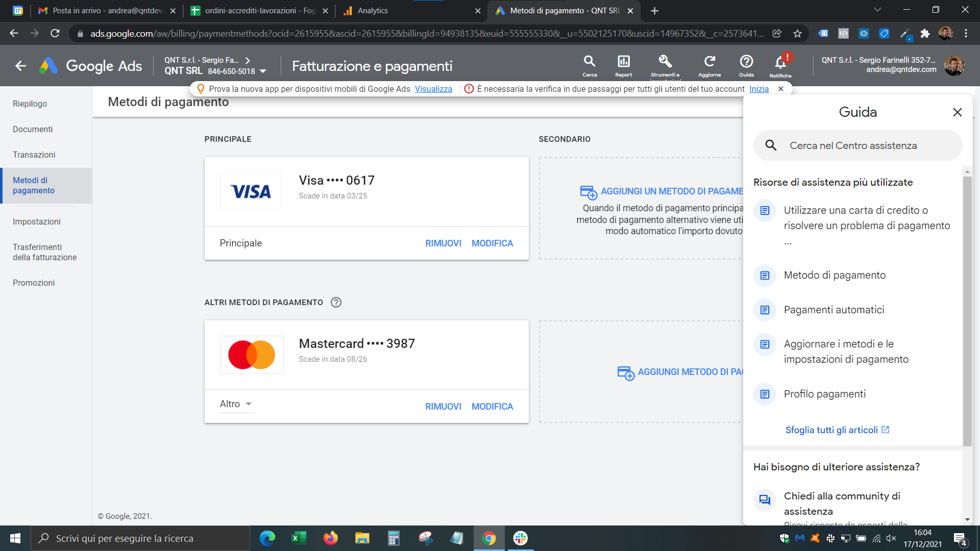
Task: Close the Guida help panel
Action: pyautogui.click(x=957, y=112)
